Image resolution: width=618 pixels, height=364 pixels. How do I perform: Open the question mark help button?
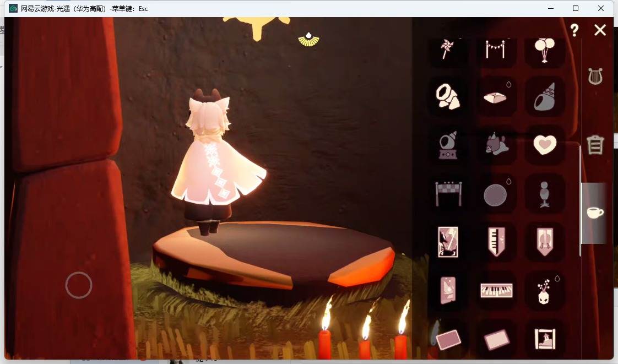pyautogui.click(x=574, y=30)
